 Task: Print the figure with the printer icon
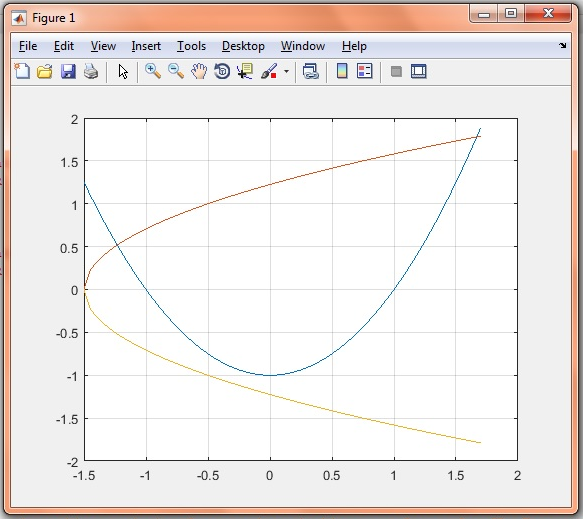[91, 71]
